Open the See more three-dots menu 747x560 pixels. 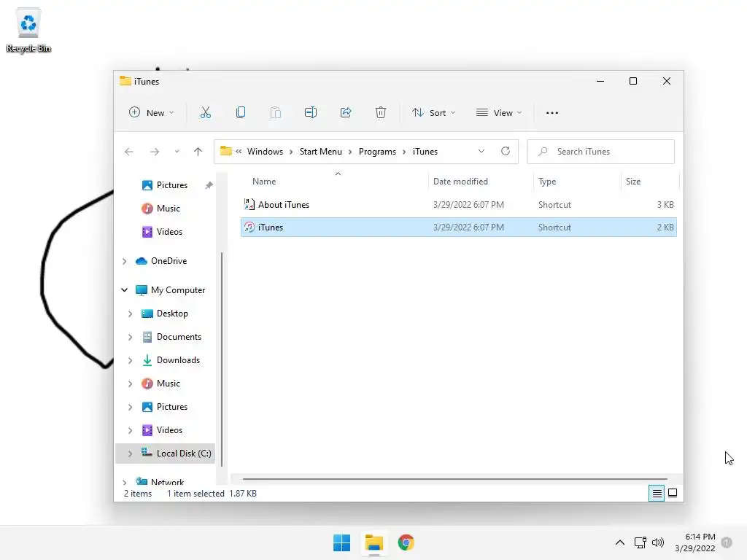(x=552, y=113)
